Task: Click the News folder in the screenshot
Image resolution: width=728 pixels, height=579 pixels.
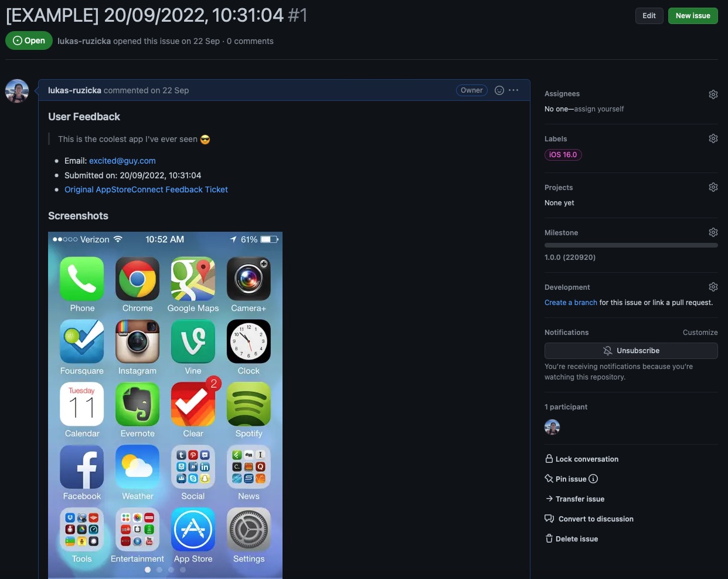Action: [x=249, y=467]
